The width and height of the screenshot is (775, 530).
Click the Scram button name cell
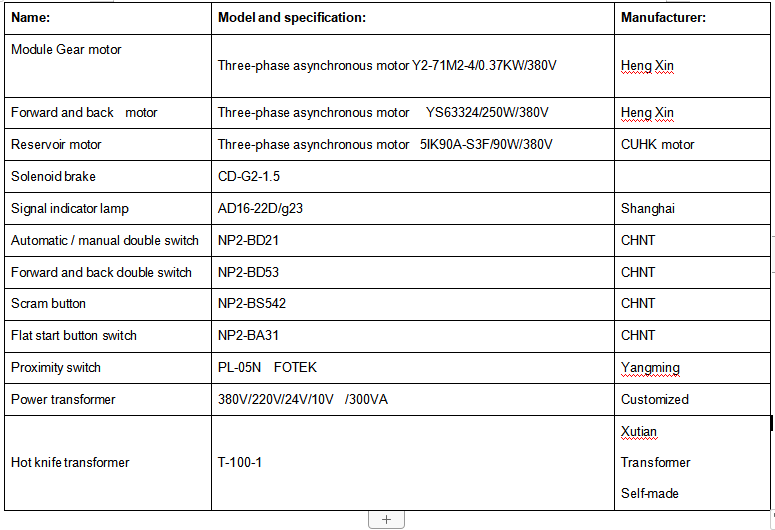click(x=108, y=304)
